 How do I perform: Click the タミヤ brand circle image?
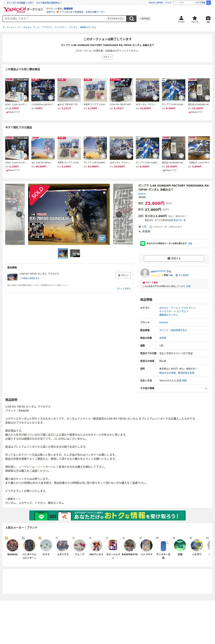(x=46, y=545)
